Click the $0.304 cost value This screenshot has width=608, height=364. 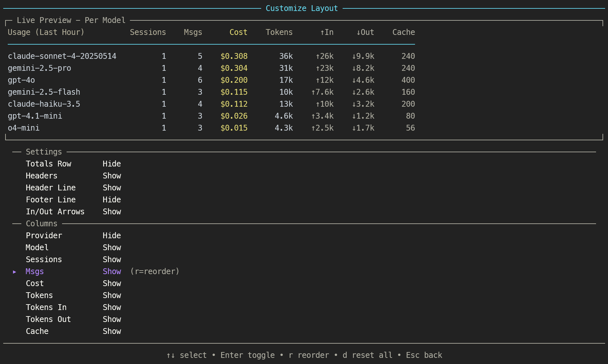[x=234, y=68]
